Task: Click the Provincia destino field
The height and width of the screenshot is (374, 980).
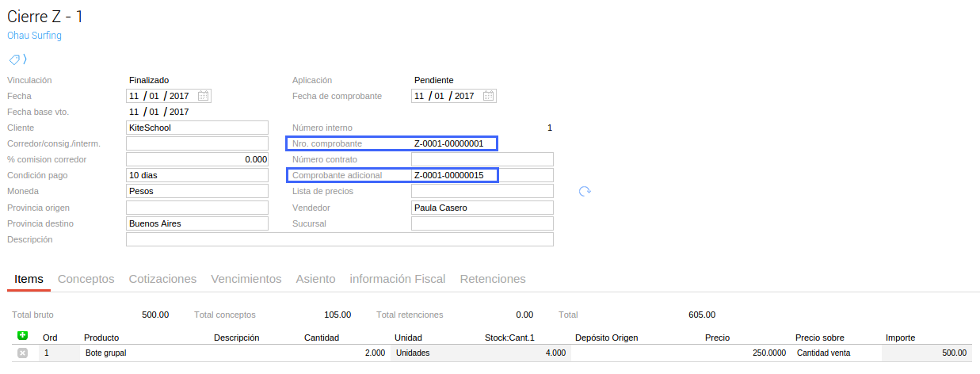Action: tap(197, 223)
